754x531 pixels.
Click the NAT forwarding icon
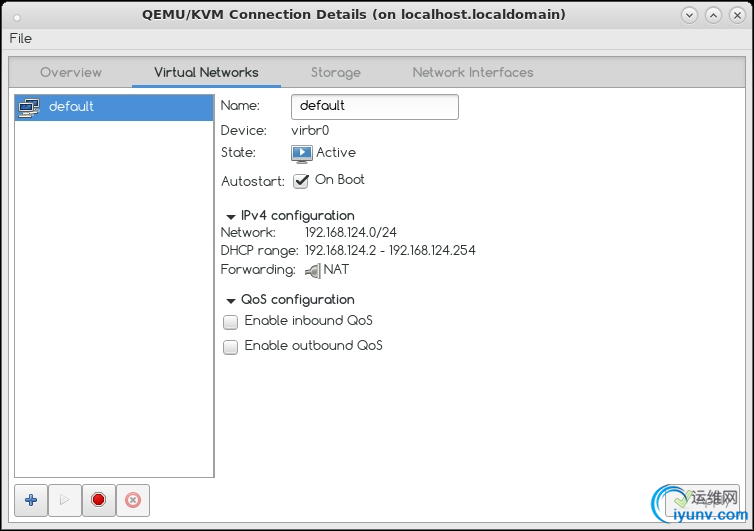pyautogui.click(x=313, y=271)
